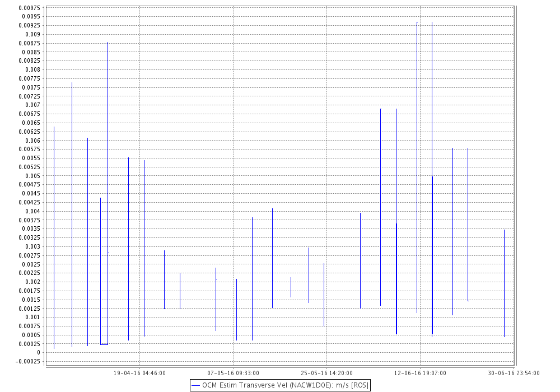Image resolution: width=560 pixels, height=392 pixels.
Task: Click the y-axis value 0.00275
Action: coord(30,255)
